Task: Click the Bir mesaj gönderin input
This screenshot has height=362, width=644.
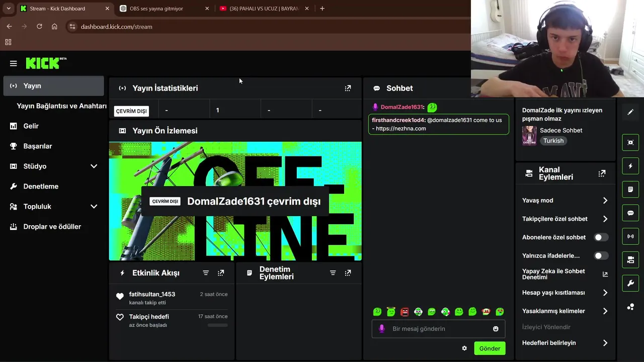Action: pyautogui.click(x=438, y=329)
